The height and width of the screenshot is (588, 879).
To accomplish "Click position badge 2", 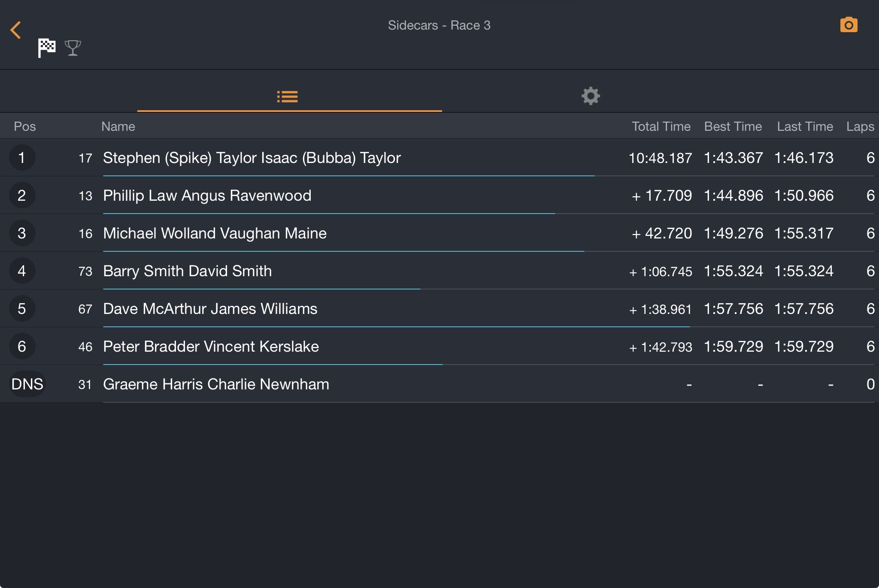I will point(22,195).
